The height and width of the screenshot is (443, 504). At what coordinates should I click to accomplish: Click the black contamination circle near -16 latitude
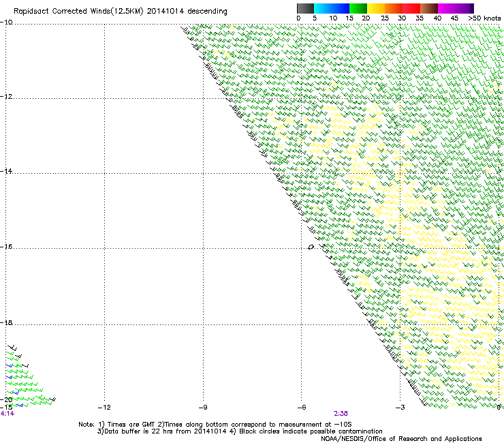(x=311, y=247)
